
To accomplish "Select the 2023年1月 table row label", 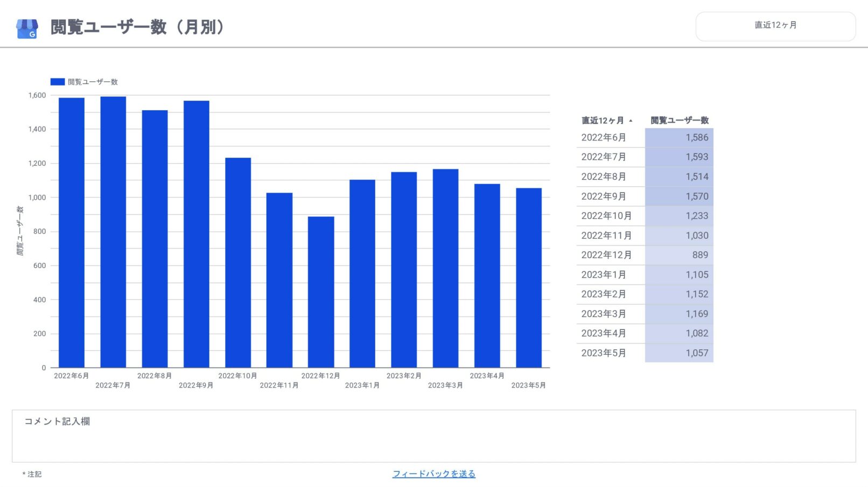I will pyautogui.click(x=604, y=275).
